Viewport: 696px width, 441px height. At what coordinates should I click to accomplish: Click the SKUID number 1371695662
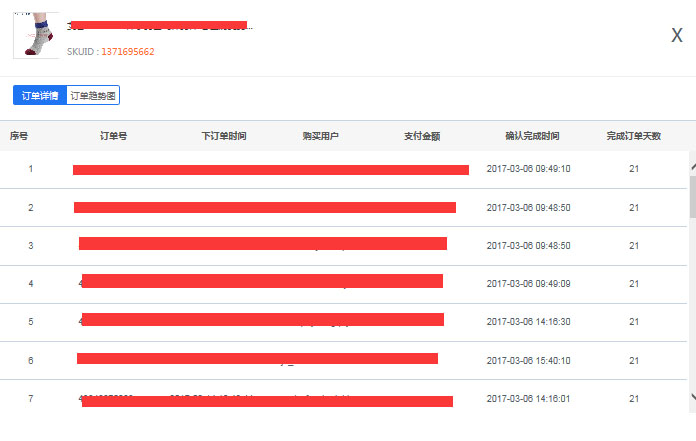[127, 51]
